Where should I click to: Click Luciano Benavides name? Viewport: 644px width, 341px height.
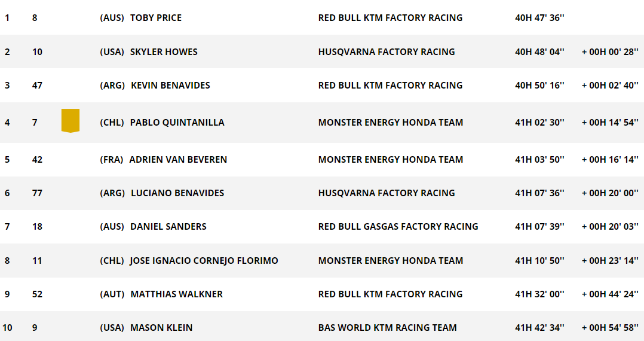tap(177, 193)
